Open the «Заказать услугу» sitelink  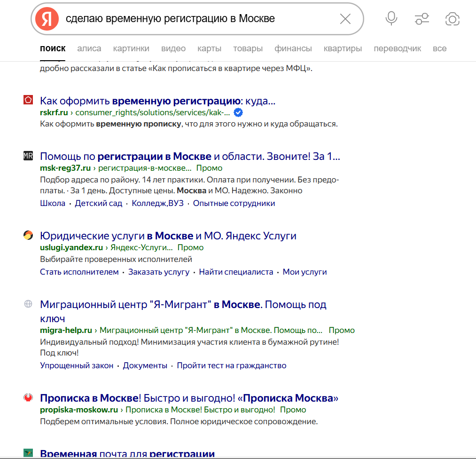159,272
